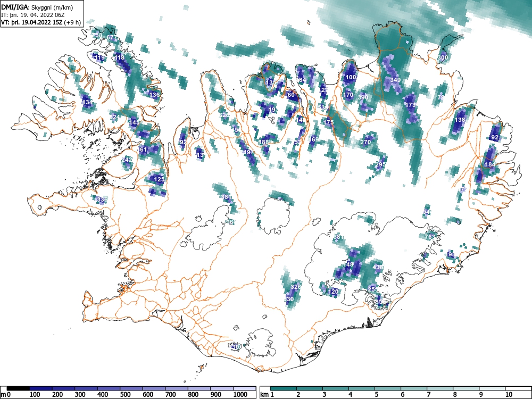The width and height of the screenshot is (532, 399).
Task: Click the visibility value 242 on the map
Action: click(x=127, y=160)
